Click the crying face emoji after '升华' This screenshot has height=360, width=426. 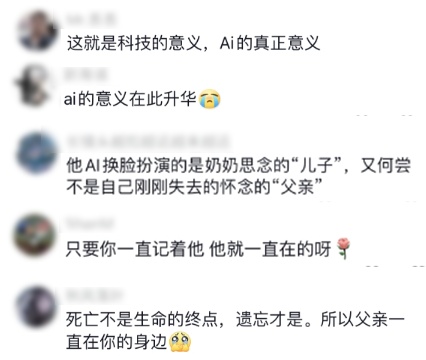(x=210, y=99)
